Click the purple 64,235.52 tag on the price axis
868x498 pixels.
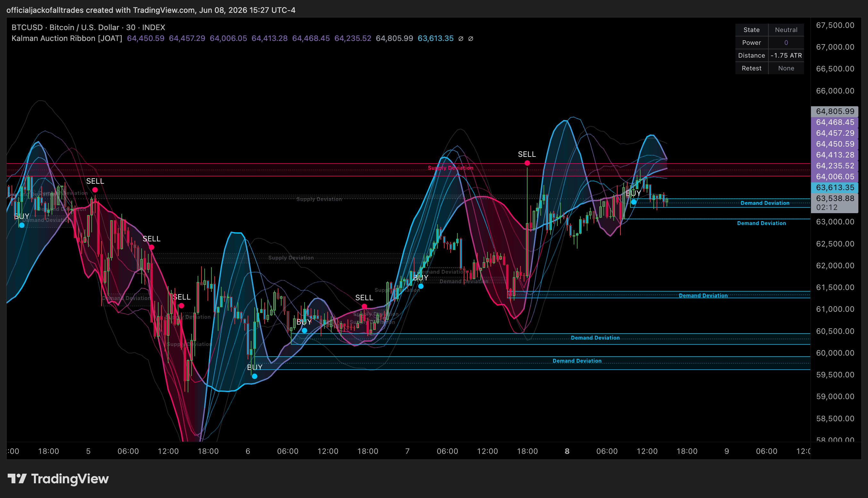coord(835,165)
